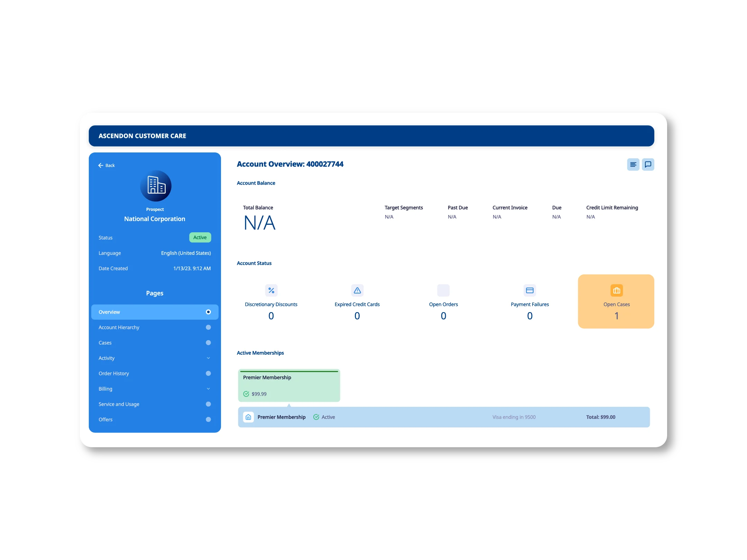Screen dimensions: 747x560
Task: Click the Active status badge
Action: click(200, 237)
